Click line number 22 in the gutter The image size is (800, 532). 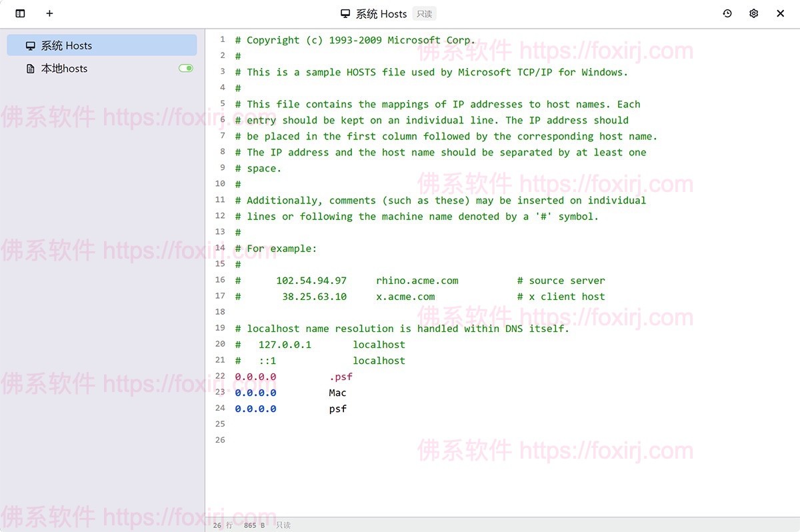pyautogui.click(x=220, y=376)
